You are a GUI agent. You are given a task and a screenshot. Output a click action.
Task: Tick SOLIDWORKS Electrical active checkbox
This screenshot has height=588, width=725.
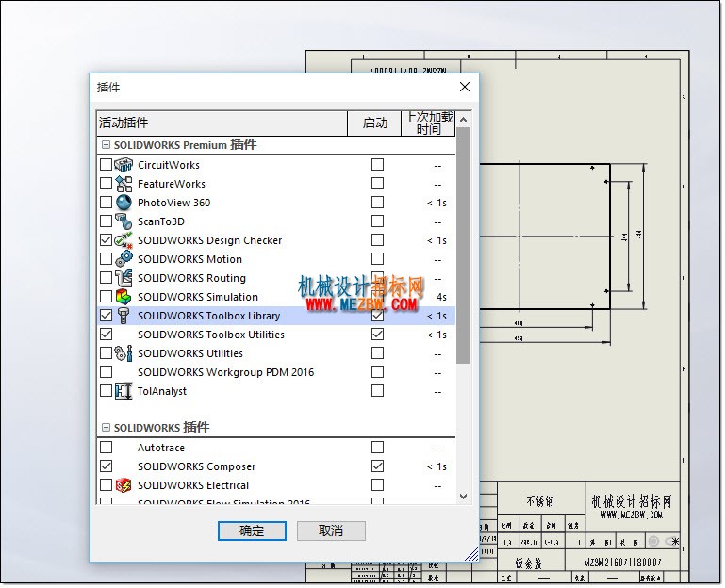[106, 485]
